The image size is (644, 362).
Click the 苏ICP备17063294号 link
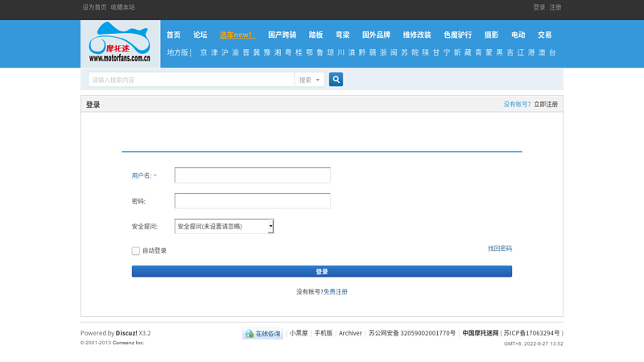pos(532,333)
